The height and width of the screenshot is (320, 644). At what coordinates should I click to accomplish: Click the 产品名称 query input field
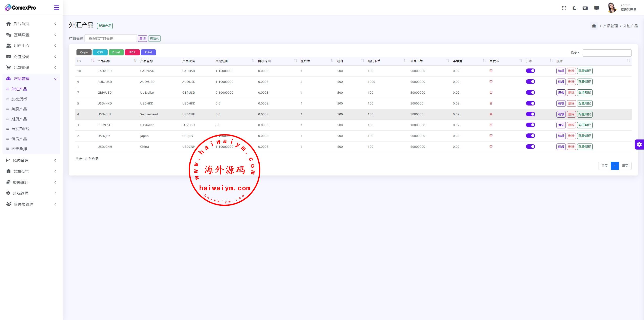click(x=111, y=38)
